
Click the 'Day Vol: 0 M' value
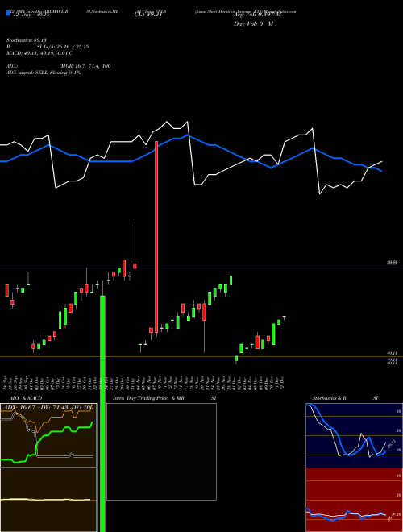253,24
